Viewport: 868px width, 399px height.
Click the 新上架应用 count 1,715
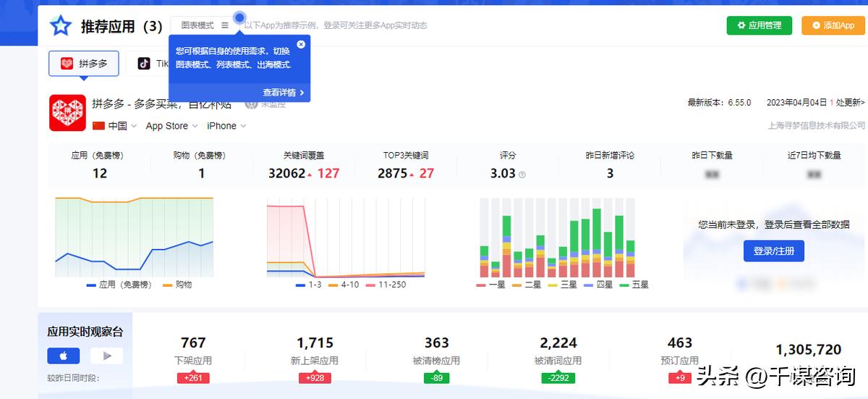tap(315, 343)
